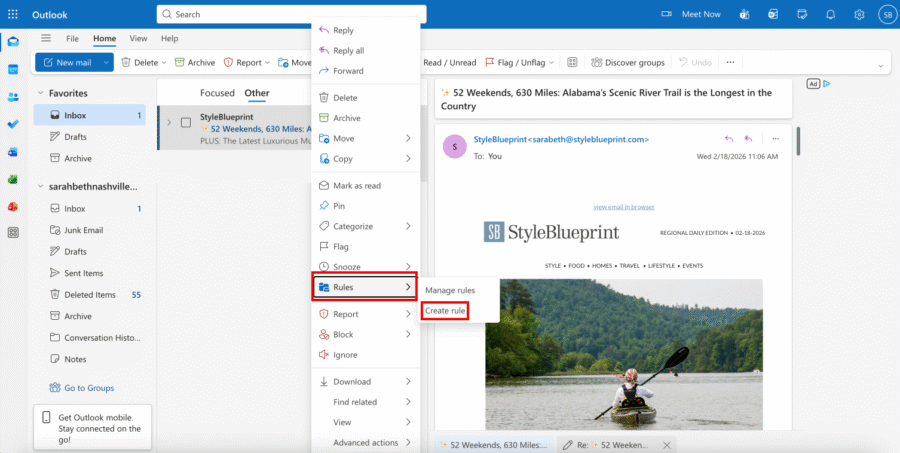Open My Day calendar-check icon in header

click(802, 14)
